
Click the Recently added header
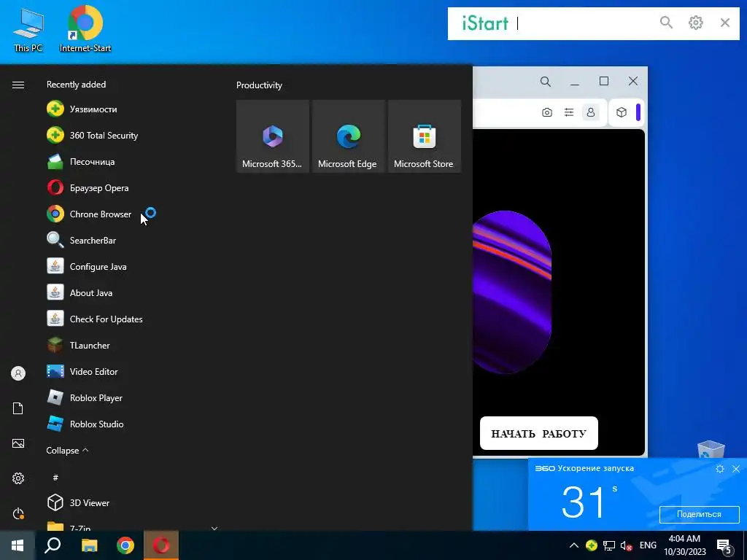[76, 85]
